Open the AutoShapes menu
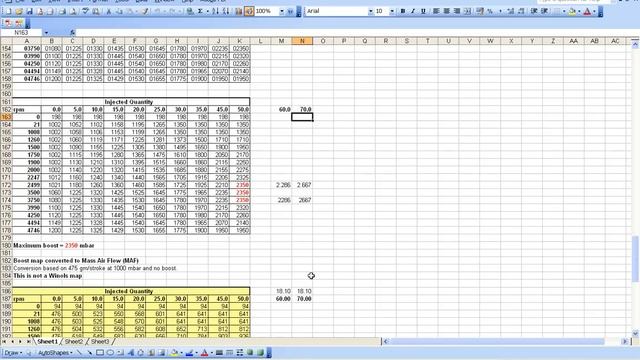640x360 pixels. (55, 353)
